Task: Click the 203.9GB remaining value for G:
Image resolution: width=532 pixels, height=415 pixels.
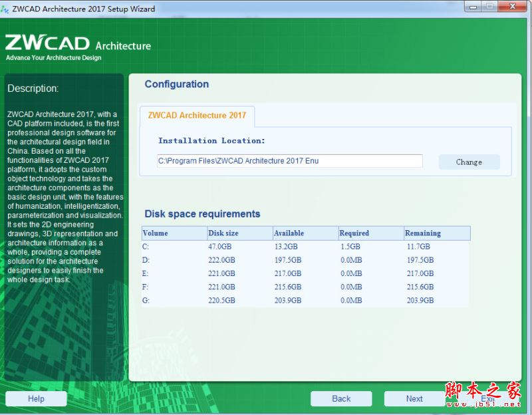Action: (420, 301)
